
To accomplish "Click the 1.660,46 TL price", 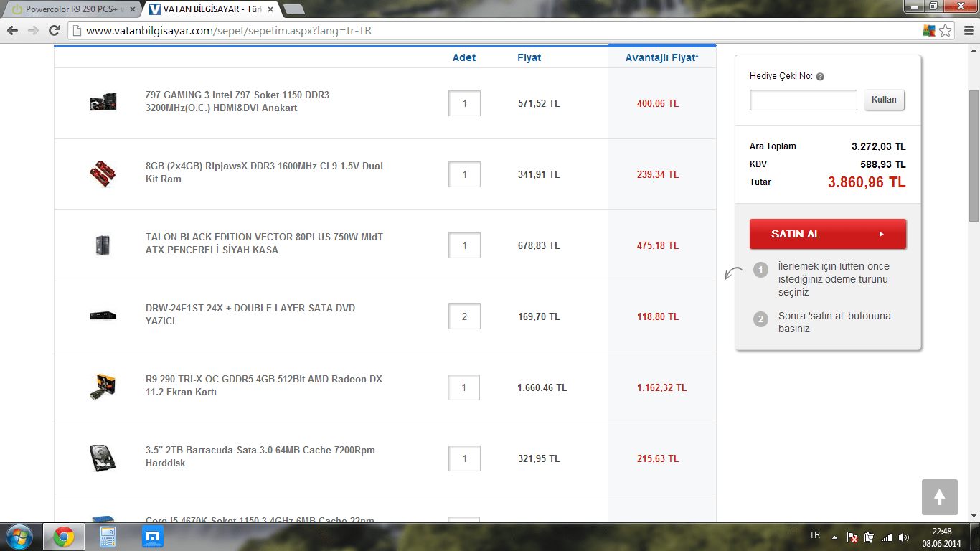I will pyautogui.click(x=542, y=387).
